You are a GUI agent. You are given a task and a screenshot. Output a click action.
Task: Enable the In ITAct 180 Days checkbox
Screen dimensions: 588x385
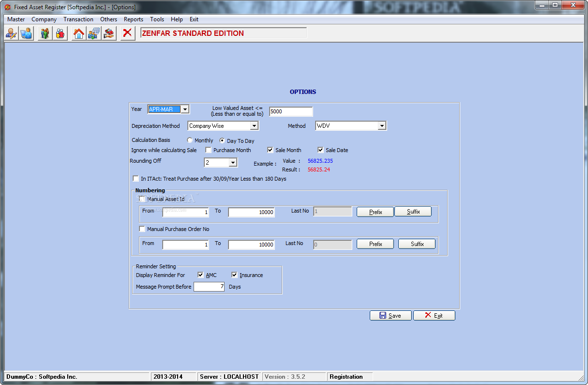click(136, 179)
